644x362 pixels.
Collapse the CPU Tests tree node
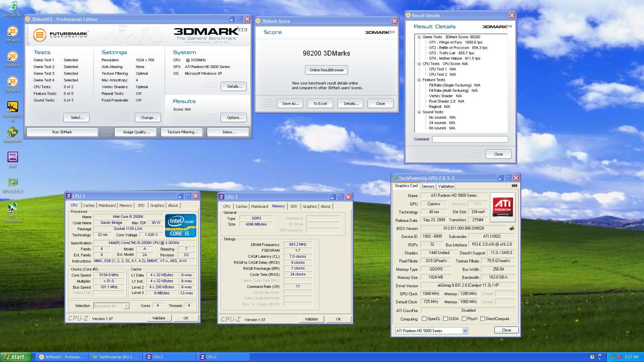click(419, 64)
